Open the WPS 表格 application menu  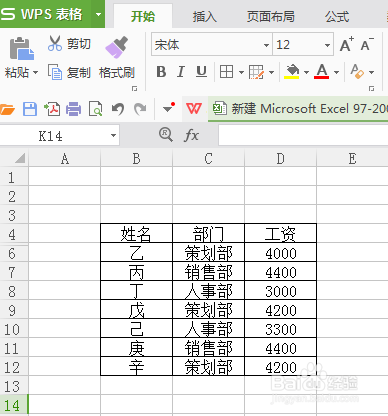point(46,14)
